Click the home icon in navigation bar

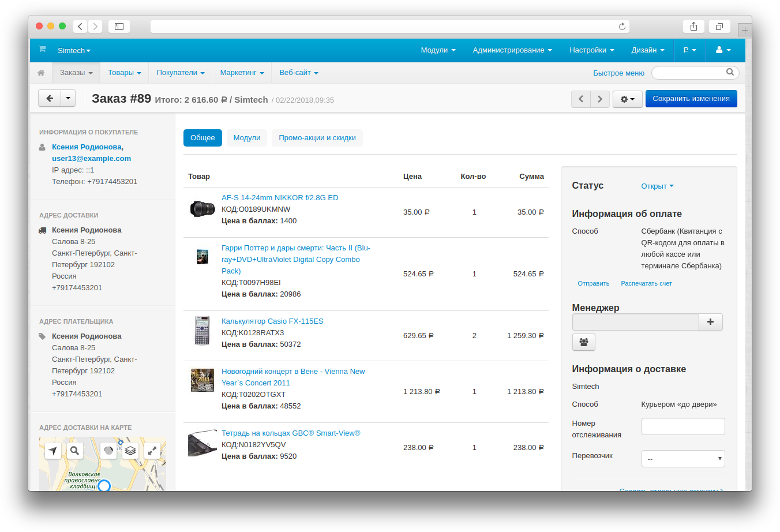point(41,73)
